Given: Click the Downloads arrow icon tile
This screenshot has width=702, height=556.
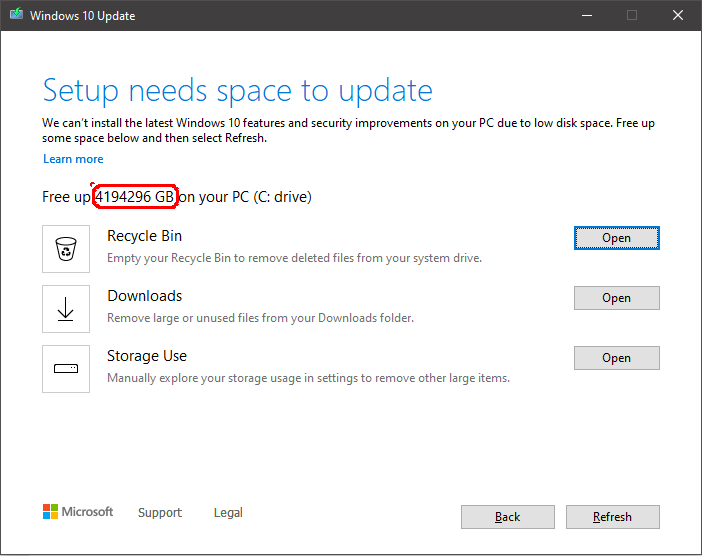Looking at the screenshot, I should [x=66, y=309].
